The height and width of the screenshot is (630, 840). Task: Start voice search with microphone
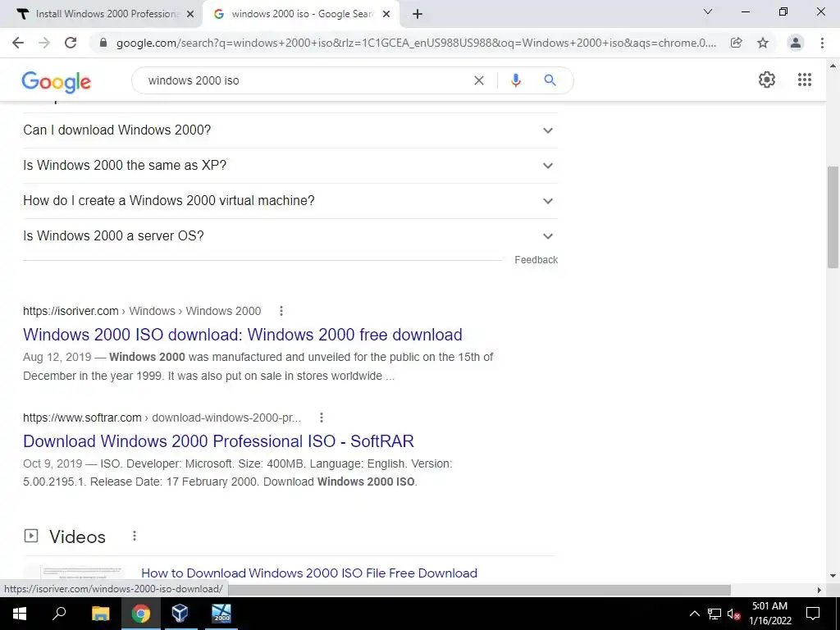[x=516, y=80]
